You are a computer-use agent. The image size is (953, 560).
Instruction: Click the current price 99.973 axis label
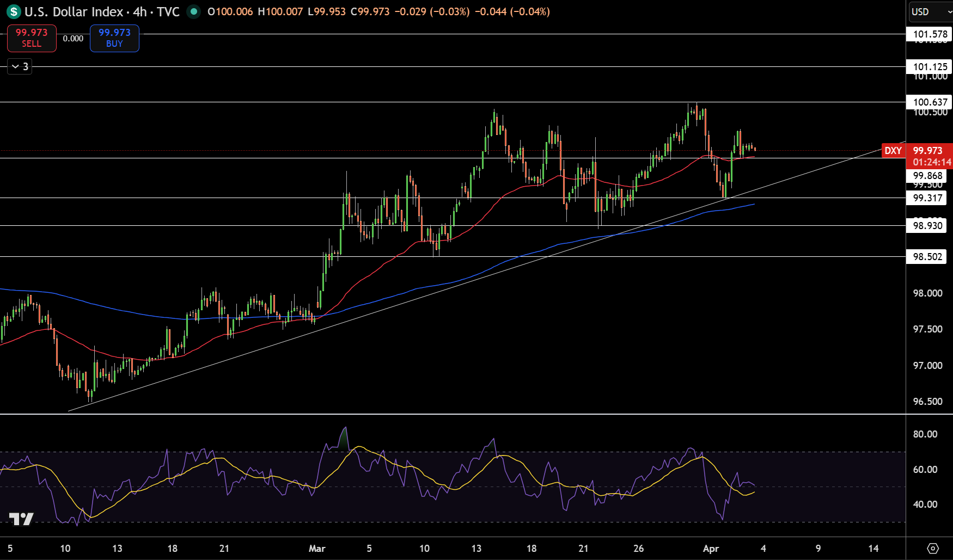[x=927, y=151]
